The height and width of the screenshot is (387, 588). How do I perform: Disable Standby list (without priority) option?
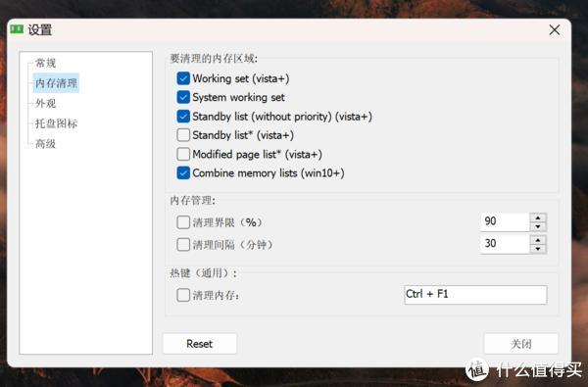coord(183,117)
